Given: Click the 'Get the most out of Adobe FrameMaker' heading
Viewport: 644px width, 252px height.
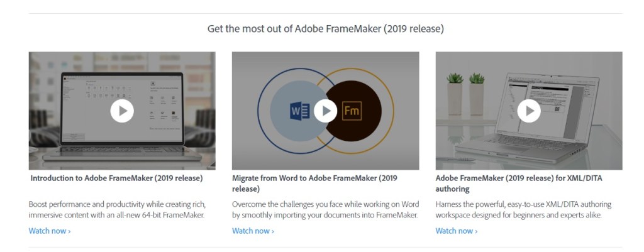Looking at the screenshot, I should (326, 29).
